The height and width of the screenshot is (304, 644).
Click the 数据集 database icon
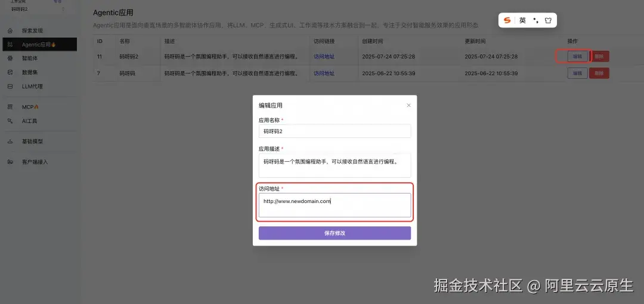coord(10,72)
